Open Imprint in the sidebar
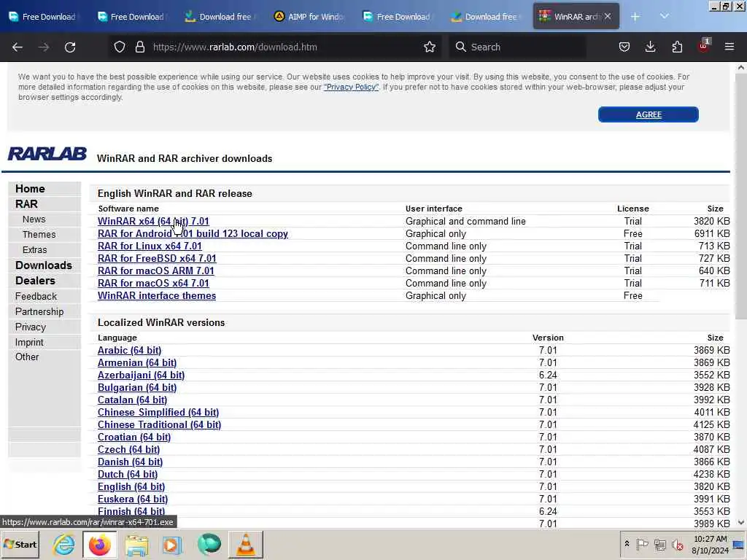Image resolution: width=747 pixels, height=560 pixels. [x=29, y=343]
